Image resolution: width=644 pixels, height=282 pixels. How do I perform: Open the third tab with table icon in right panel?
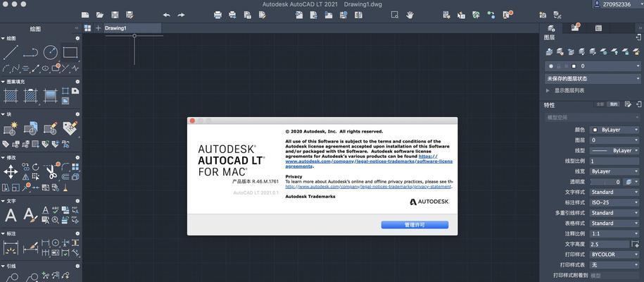pyautogui.click(x=598, y=28)
